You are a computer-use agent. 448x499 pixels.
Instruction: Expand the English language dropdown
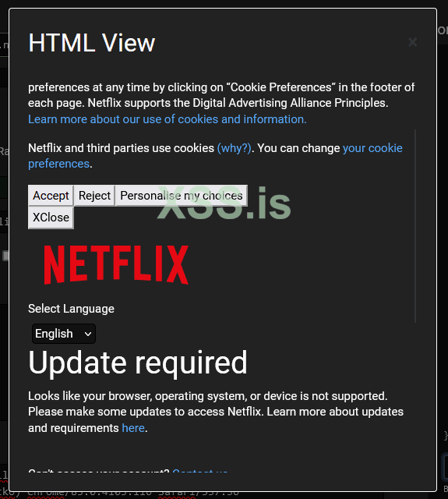[x=64, y=334]
